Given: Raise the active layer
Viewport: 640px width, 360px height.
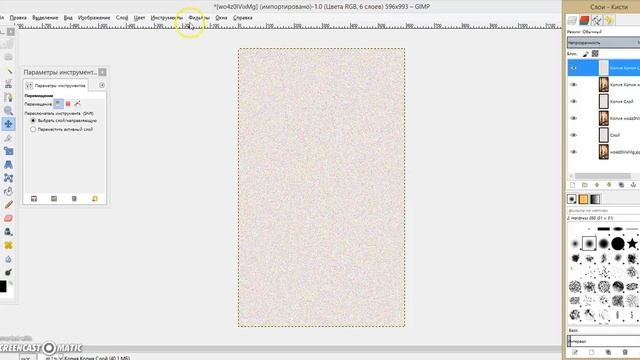Looking at the screenshot, I should pos(597,185).
